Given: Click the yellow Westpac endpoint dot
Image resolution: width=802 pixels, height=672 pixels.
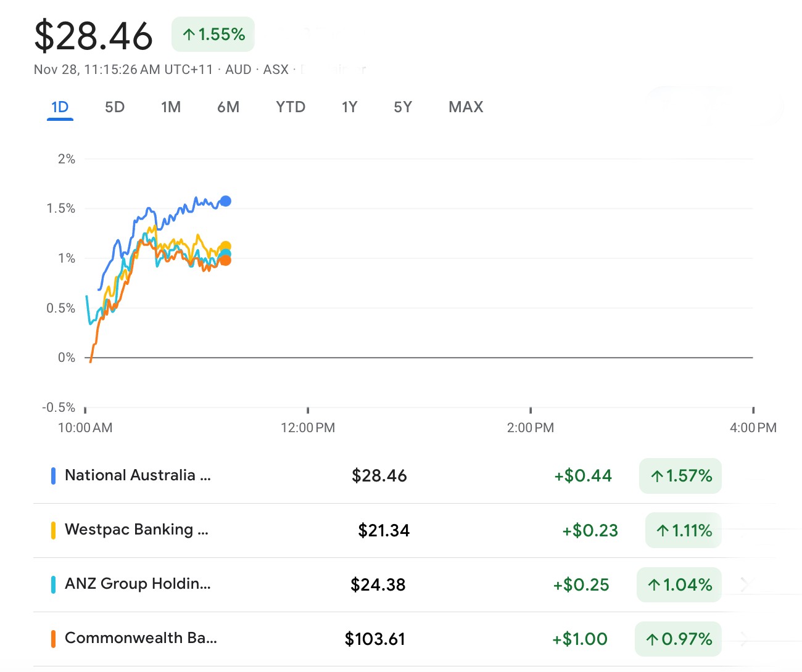Looking at the screenshot, I should click(226, 247).
